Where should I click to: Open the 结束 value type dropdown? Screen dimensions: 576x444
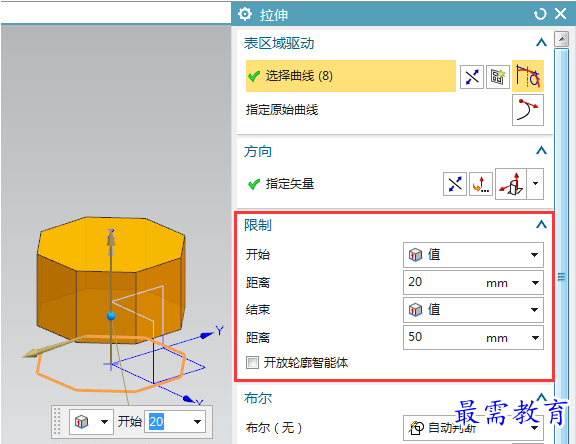[473, 310]
